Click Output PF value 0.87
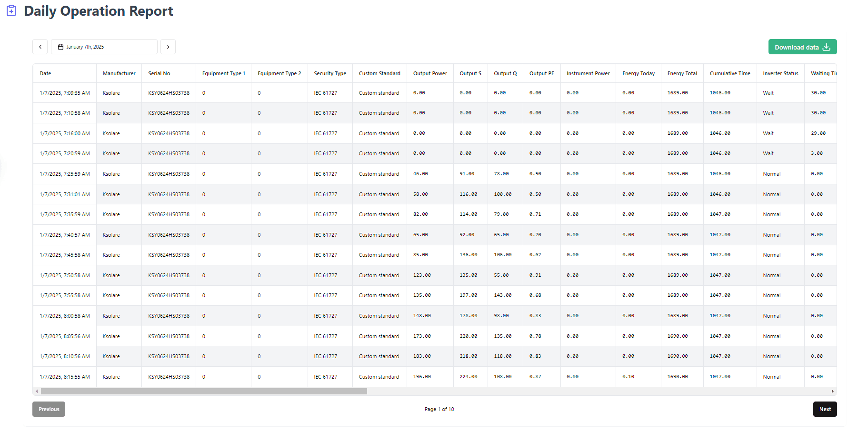868x432 pixels. (535, 377)
